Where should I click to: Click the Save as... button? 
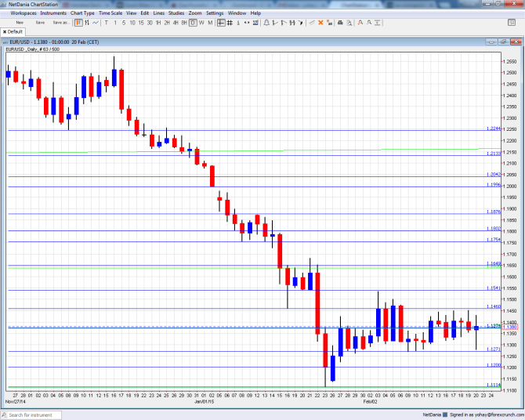(x=61, y=23)
